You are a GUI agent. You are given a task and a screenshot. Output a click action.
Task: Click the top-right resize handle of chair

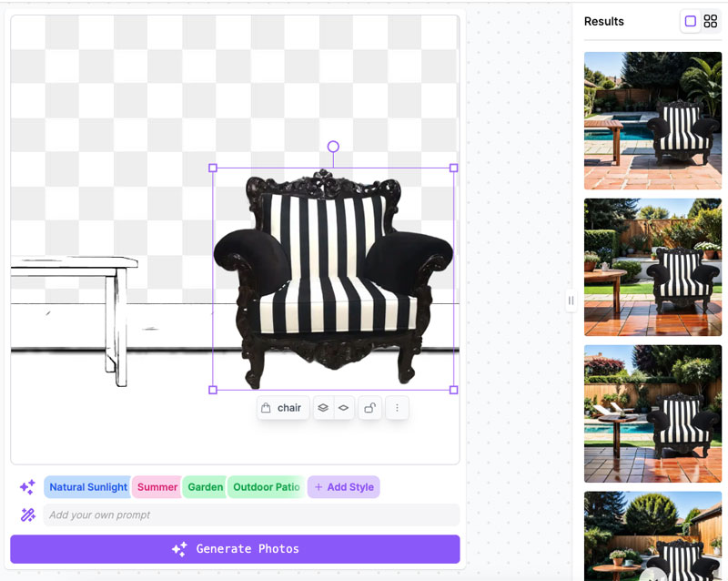coord(453,168)
